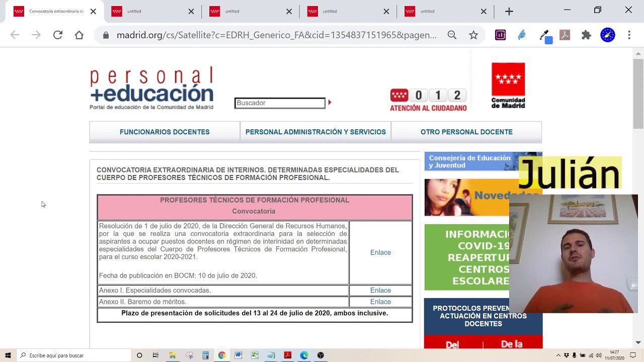
Task: Open a new browser tab with plus icon
Action: pos(509,11)
